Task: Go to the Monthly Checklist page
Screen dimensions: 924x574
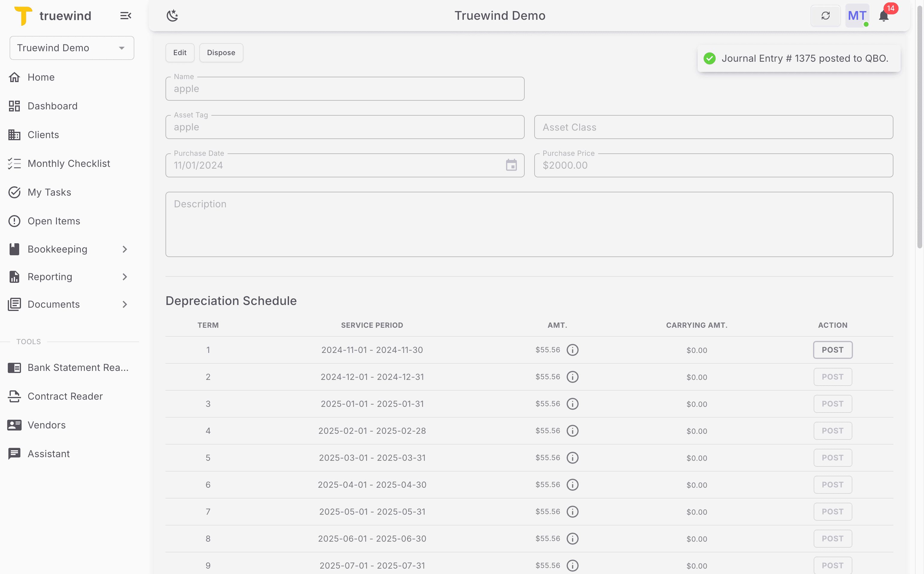Action: (x=69, y=163)
